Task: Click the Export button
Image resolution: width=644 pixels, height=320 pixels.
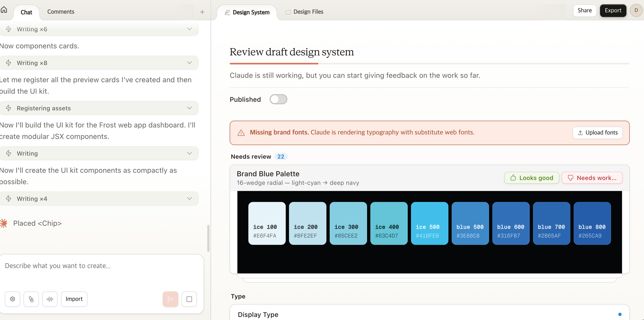Action: pyautogui.click(x=613, y=10)
